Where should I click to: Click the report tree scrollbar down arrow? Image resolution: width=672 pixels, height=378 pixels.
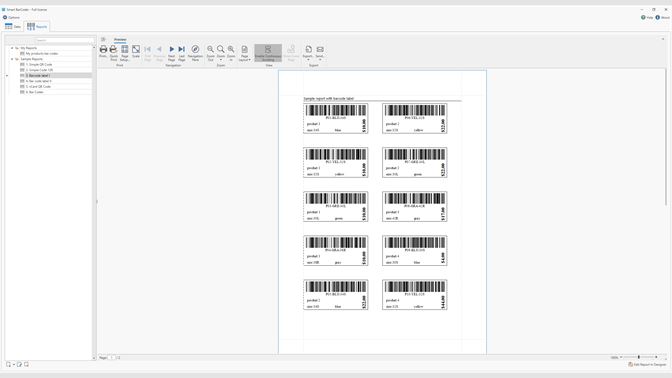93,358
